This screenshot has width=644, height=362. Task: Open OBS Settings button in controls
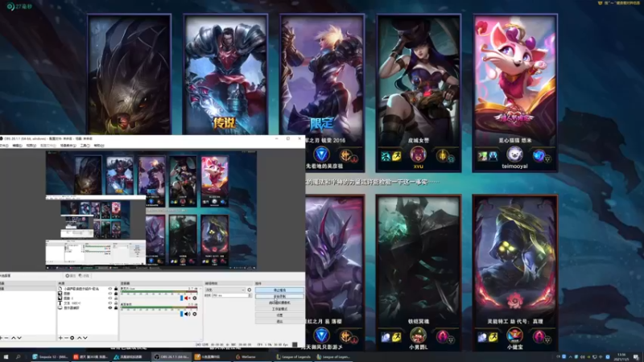[279, 315]
